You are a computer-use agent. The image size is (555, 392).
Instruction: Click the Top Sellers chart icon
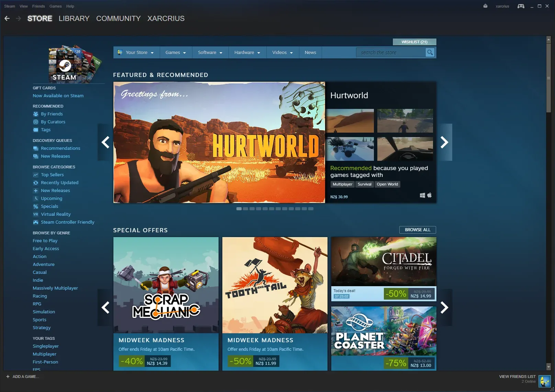point(36,175)
